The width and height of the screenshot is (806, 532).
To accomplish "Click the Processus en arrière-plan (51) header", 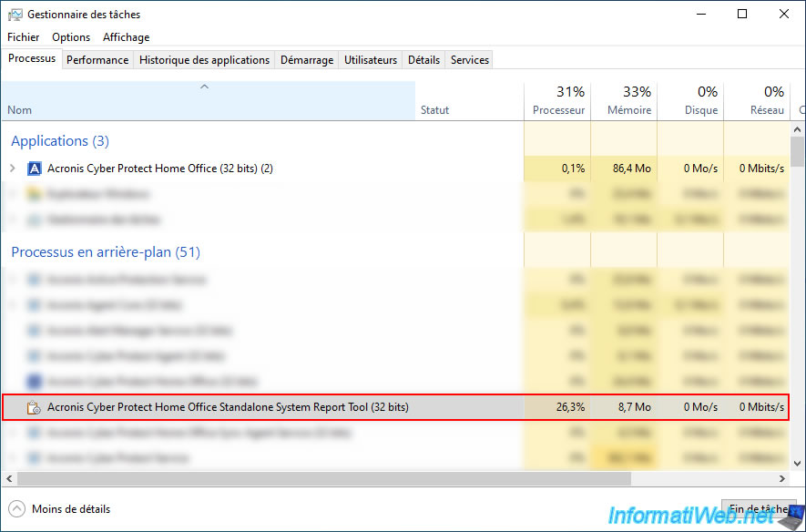I will pyautogui.click(x=106, y=251).
